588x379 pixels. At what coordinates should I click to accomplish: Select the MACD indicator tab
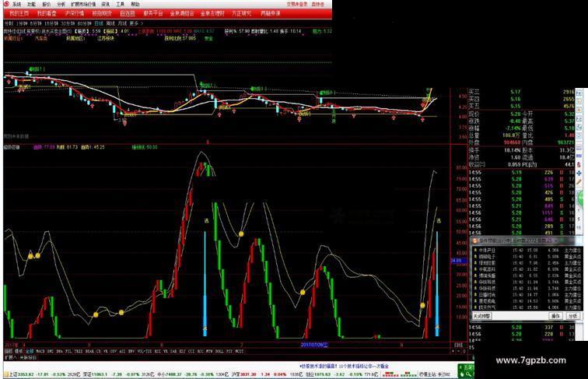40,352
